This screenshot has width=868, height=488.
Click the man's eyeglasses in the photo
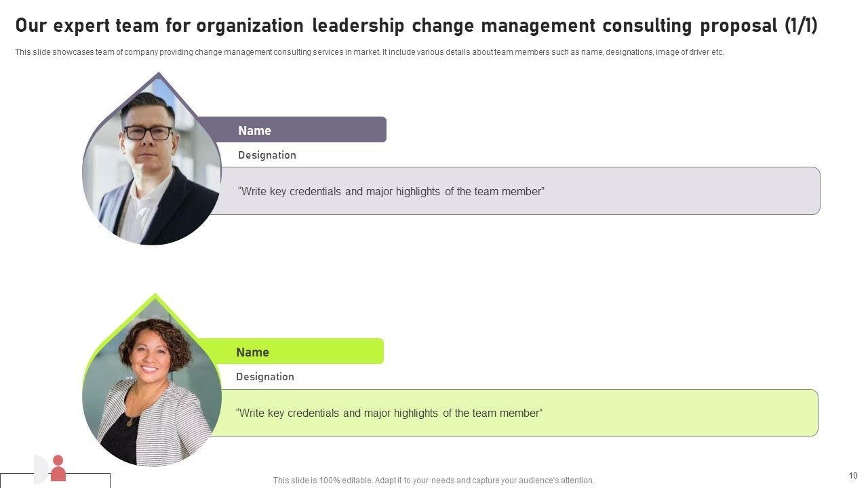pos(148,132)
